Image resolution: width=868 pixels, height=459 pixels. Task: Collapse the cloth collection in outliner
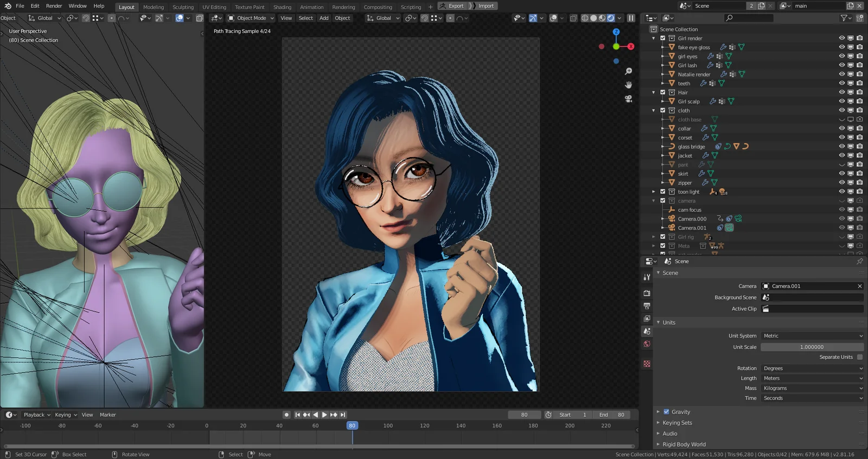(x=654, y=111)
